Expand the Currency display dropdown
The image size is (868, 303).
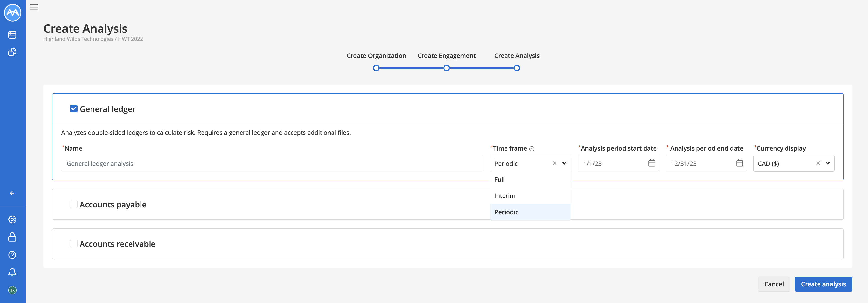pyautogui.click(x=828, y=163)
